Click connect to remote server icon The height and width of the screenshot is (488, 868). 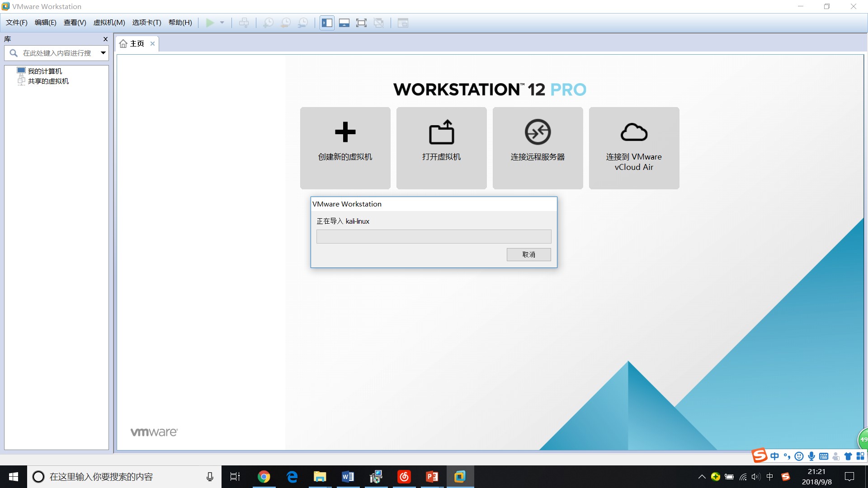tap(538, 132)
